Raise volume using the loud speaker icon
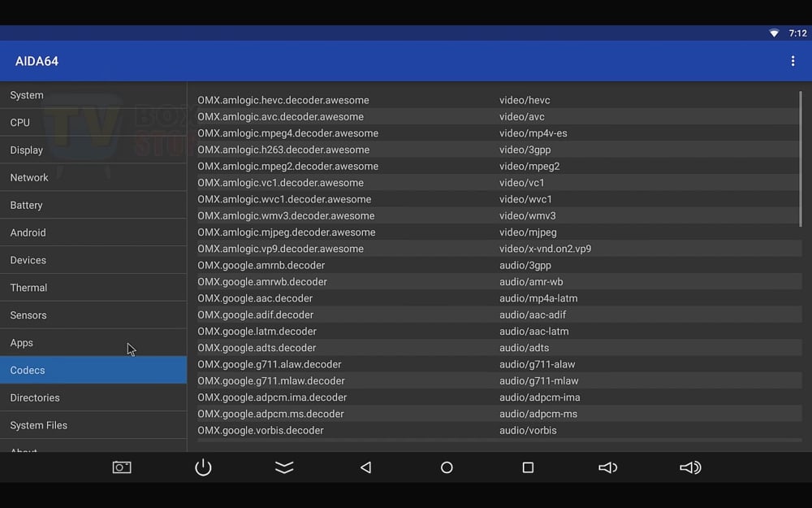The height and width of the screenshot is (508, 812). click(x=689, y=467)
